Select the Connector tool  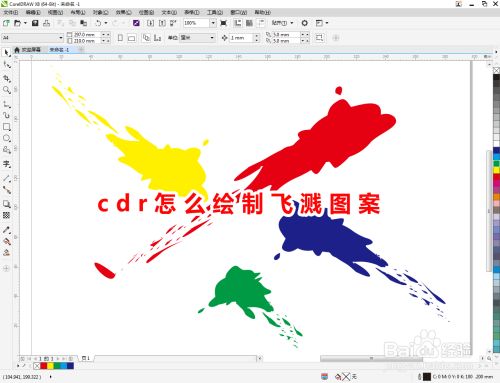pyautogui.click(x=7, y=190)
